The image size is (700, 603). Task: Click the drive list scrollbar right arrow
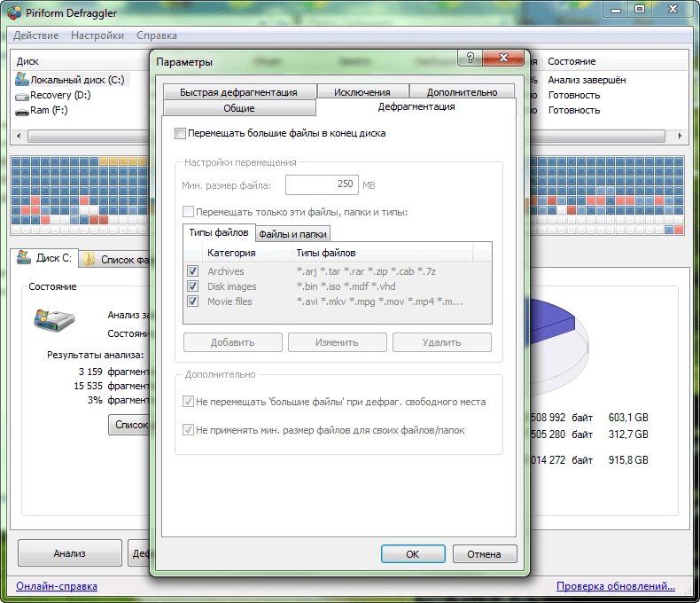[680, 136]
